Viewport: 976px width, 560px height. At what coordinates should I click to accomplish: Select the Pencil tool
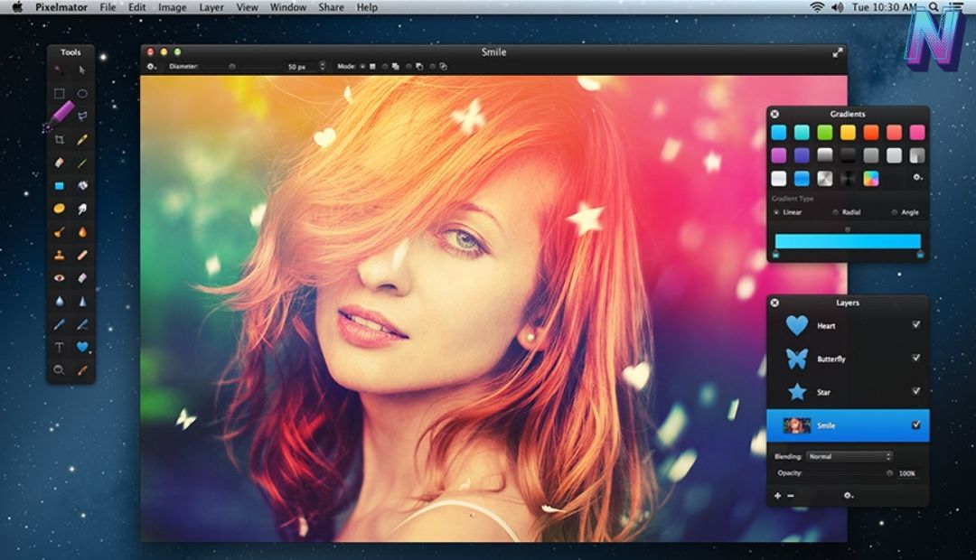(x=82, y=139)
